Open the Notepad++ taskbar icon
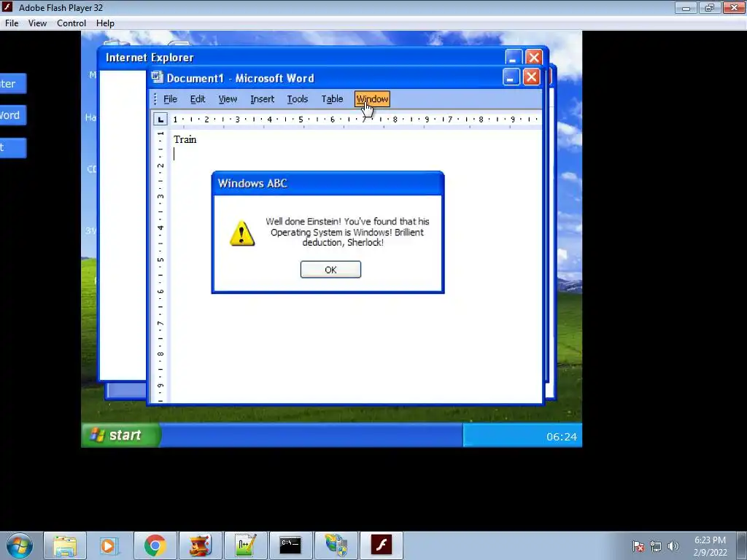Viewport: 747px width, 560px height. click(x=246, y=545)
